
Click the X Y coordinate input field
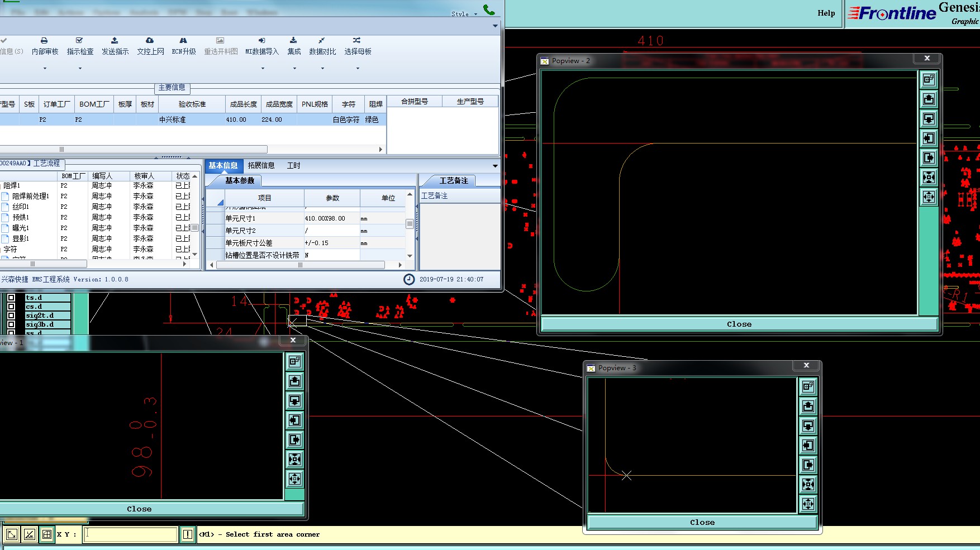[131, 534]
